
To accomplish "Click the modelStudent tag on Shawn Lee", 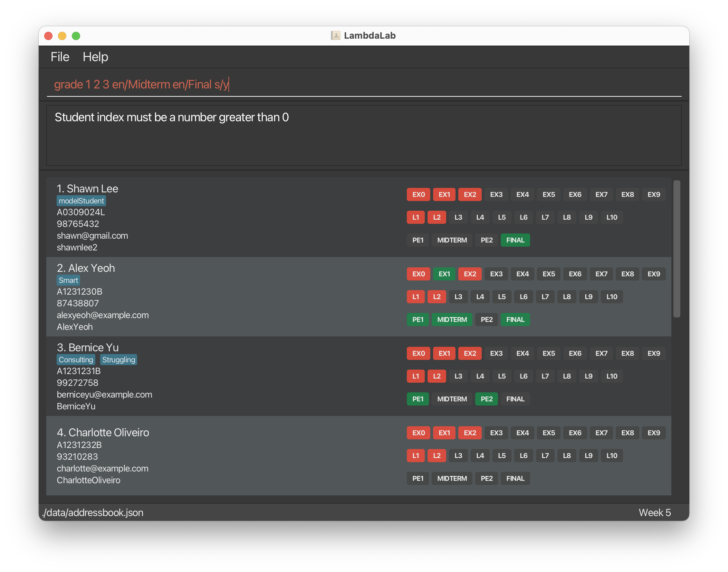I will (81, 201).
